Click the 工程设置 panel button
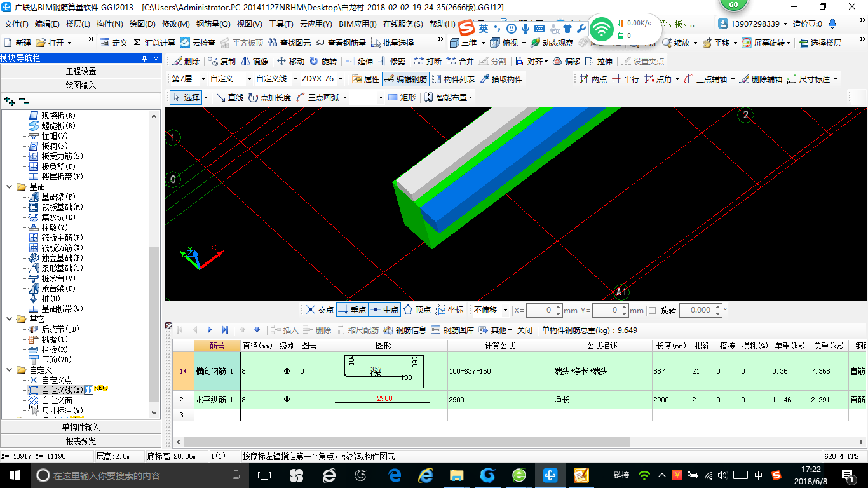 (81, 71)
